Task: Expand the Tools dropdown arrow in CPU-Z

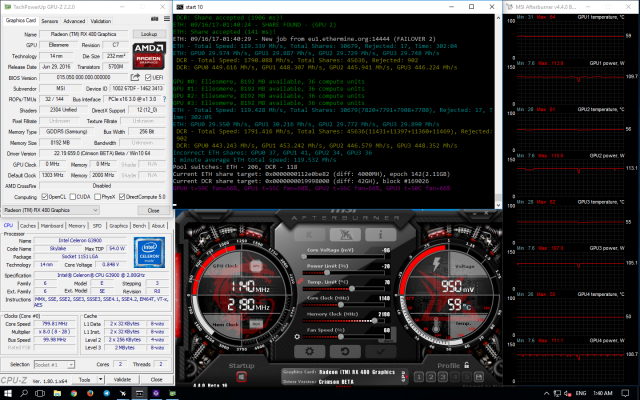Action: 100,380
